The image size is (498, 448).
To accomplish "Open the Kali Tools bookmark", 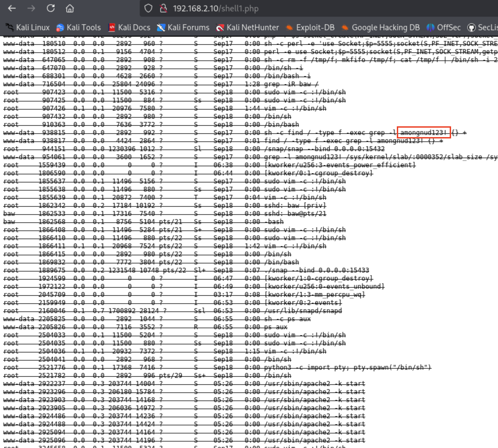I will pos(79,28).
